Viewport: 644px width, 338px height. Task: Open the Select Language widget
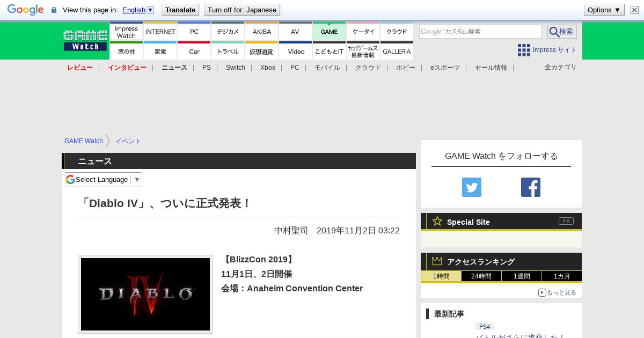103,179
